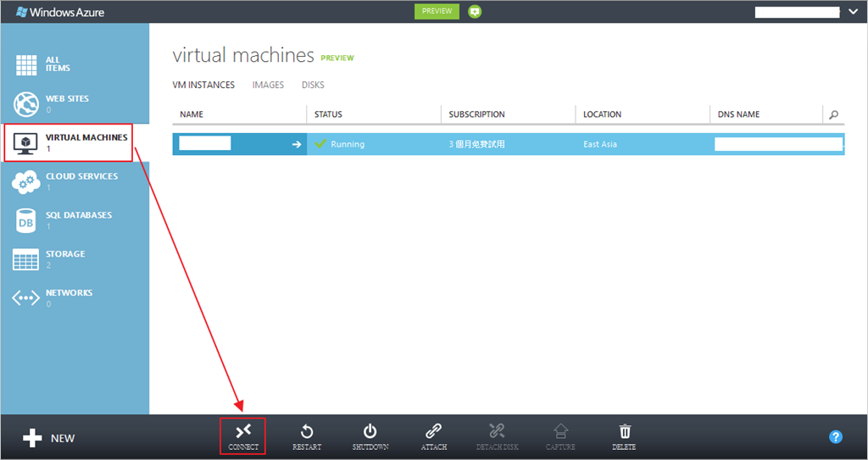Sort by Location column header
Screen dimensions: 868x460
603,114
